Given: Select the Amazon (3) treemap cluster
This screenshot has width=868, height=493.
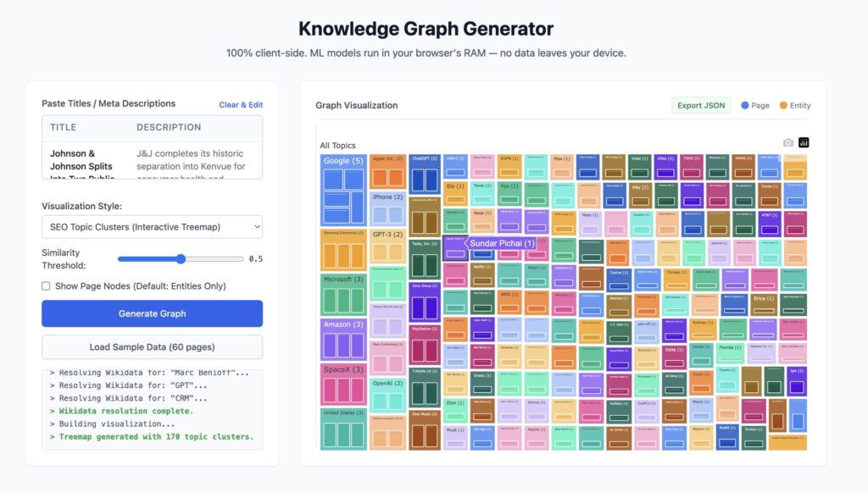Looking at the screenshot, I should point(343,324).
